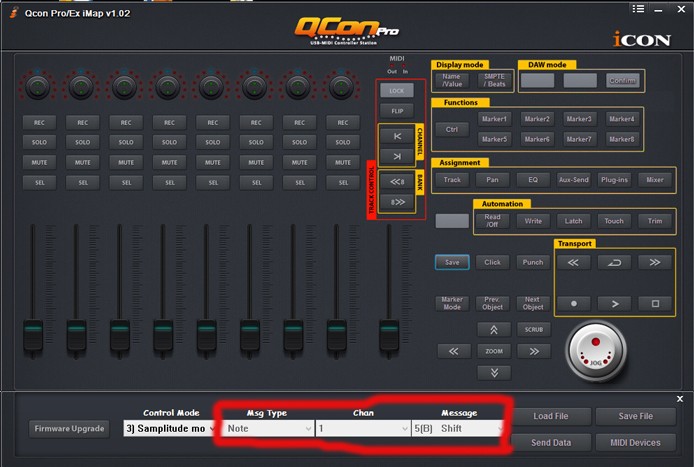Click the Next Object button
Viewport: 694px width, 467px height.
(x=533, y=304)
